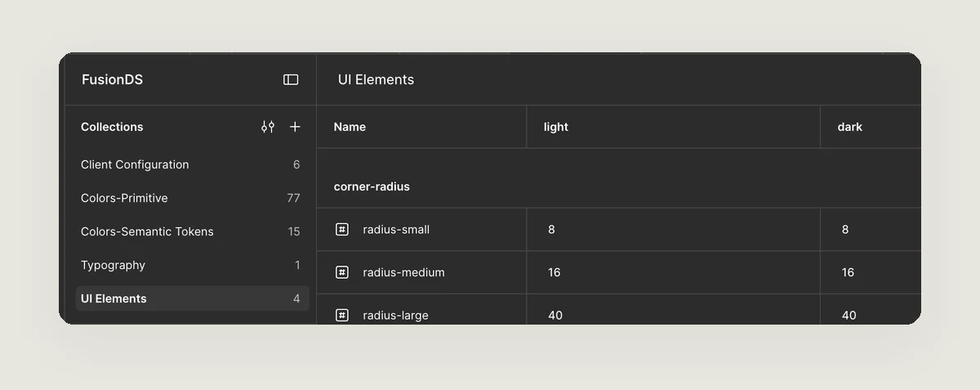The height and width of the screenshot is (390, 980).
Task: Click count 4 beside UI Elements
Action: [x=296, y=298]
